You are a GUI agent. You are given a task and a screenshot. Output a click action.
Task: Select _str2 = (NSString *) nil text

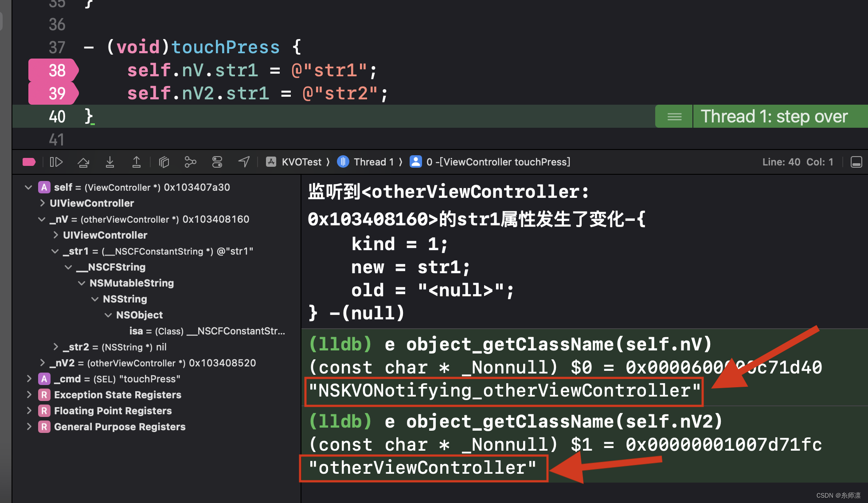pyautogui.click(x=115, y=347)
